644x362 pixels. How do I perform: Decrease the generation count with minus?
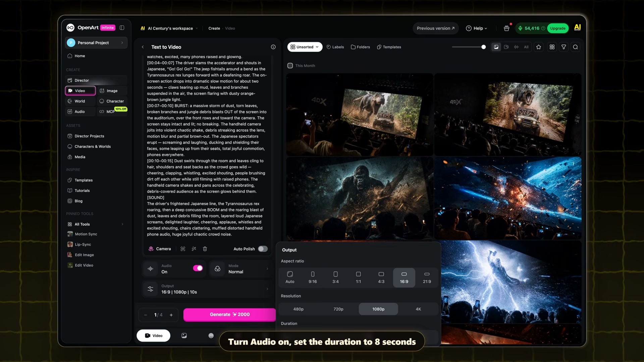[146, 315]
